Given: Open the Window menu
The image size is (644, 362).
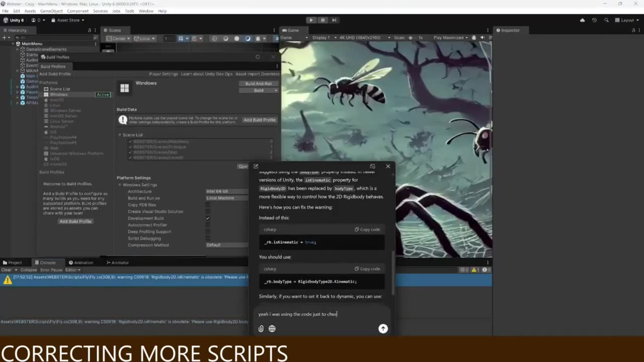Looking at the screenshot, I should pos(146,11).
